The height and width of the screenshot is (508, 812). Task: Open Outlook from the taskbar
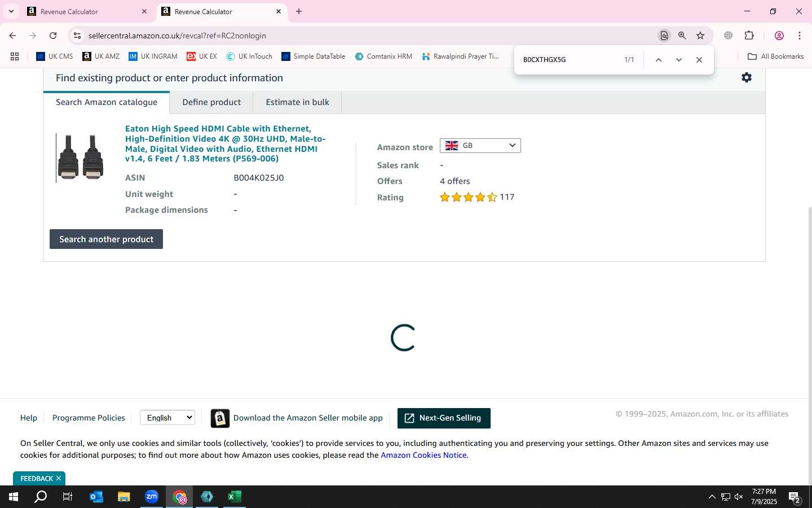96,497
